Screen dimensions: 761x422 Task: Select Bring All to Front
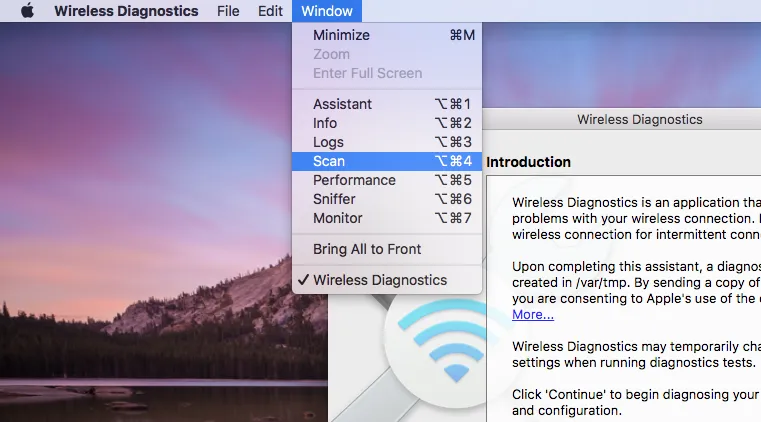(x=367, y=249)
